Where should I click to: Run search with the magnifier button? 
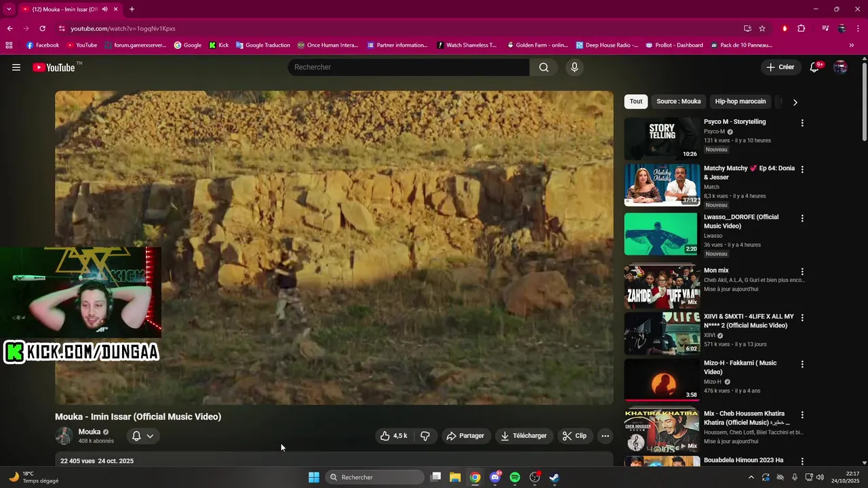pos(544,67)
